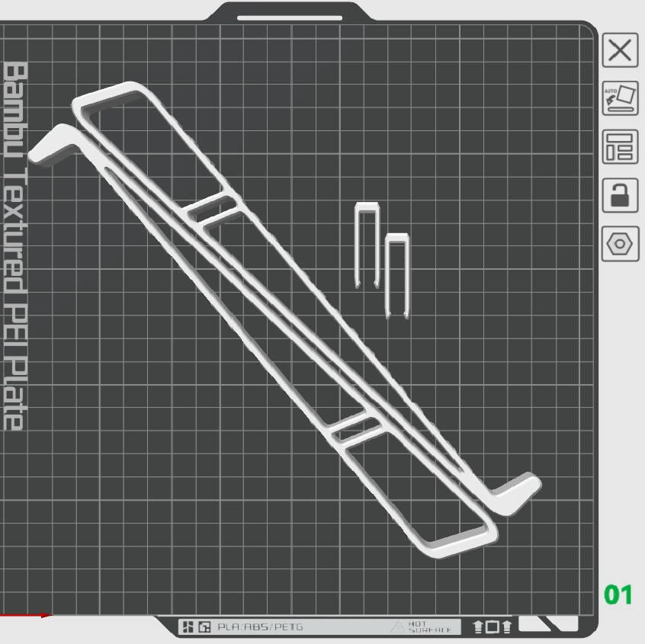Click the green plate number 01
Viewport: 645px width, 644px height.
tap(618, 594)
